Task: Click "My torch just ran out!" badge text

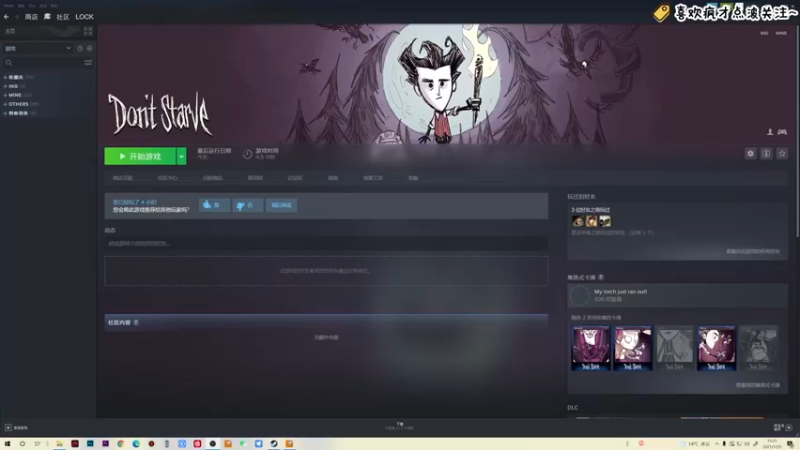Action: [620, 292]
